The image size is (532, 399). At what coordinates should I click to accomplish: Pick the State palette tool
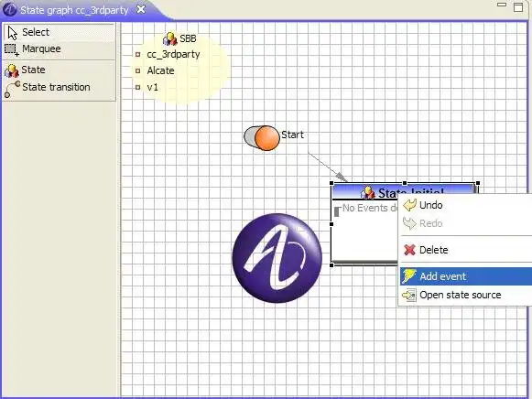(60, 70)
